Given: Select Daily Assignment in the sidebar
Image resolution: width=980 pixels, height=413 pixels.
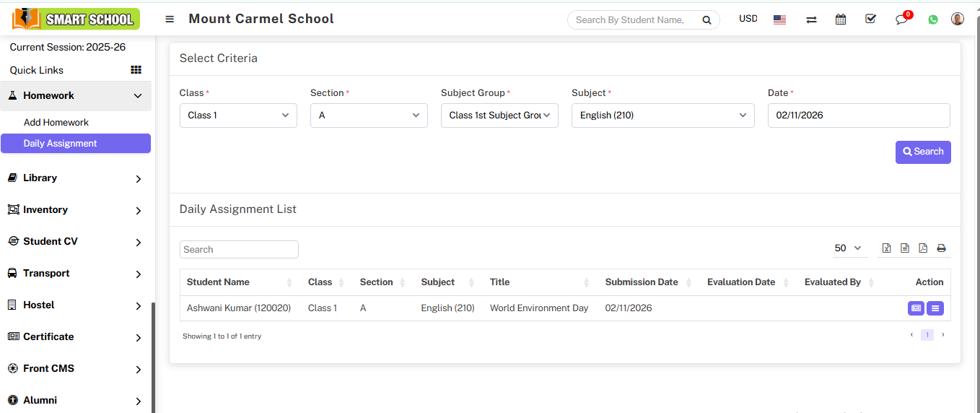Looking at the screenshot, I should (x=61, y=144).
